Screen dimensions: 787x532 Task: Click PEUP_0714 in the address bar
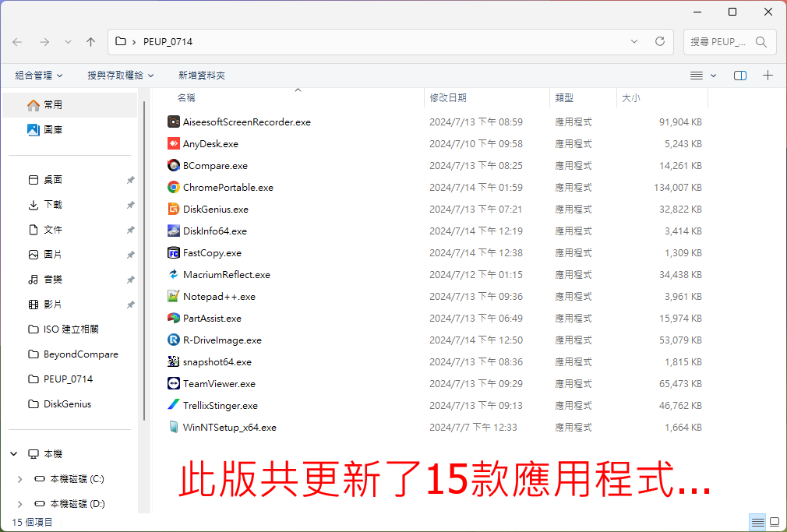tap(168, 42)
